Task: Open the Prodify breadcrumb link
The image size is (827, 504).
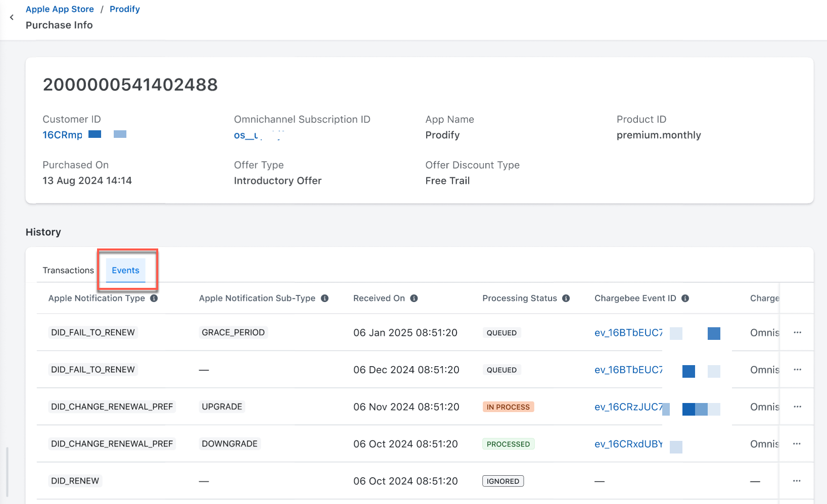Action: pos(124,9)
